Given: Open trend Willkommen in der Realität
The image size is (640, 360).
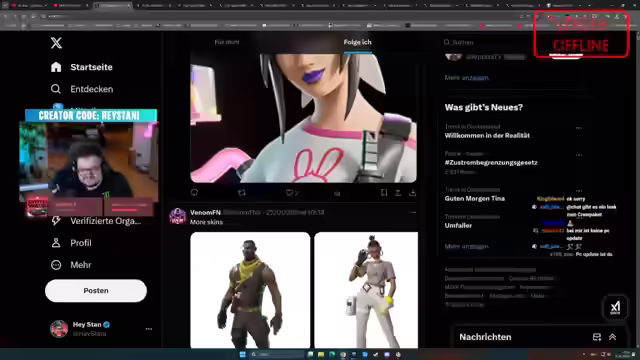Looking at the screenshot, I should 487,136.
